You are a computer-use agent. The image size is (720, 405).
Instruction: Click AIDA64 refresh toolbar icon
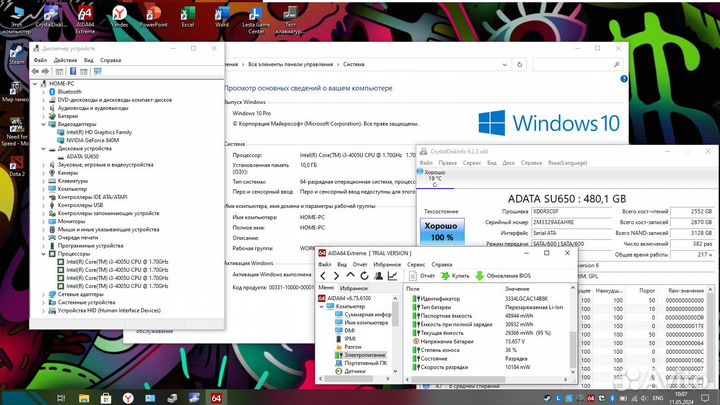point(364,276)
